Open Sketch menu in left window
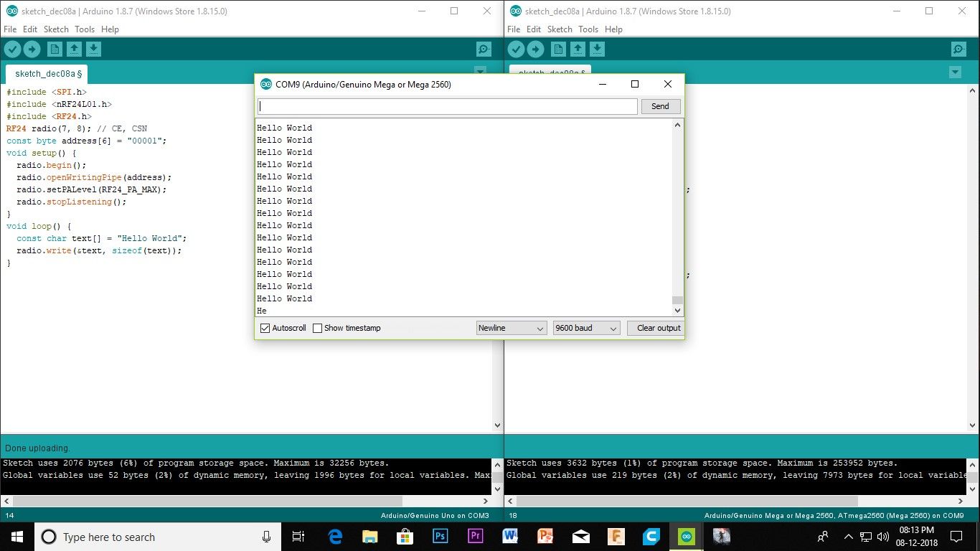Screen dimensions: 980x551 (56, 29)
